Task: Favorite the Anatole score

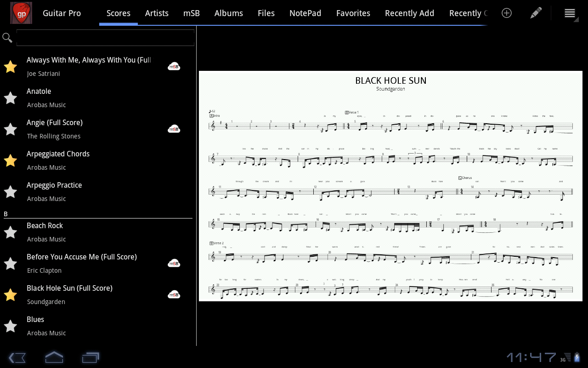Action: [10, 98]
